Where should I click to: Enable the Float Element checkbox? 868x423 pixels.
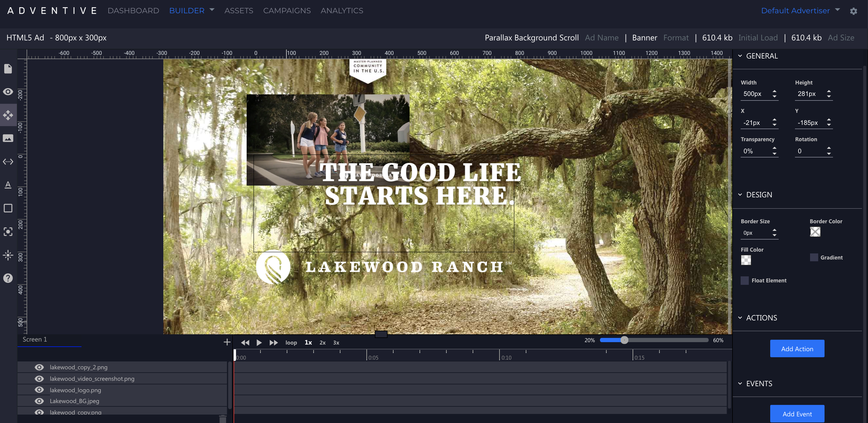pyautogui.click(x=745, y=280)
